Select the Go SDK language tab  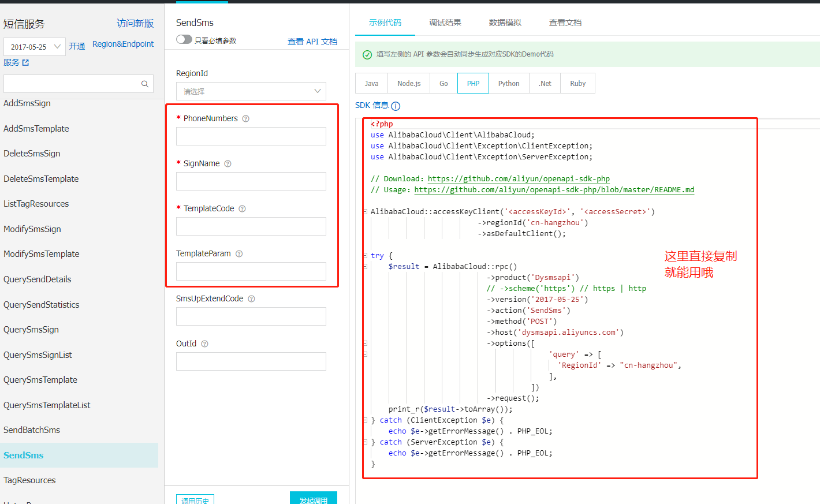pyautogui.click(x=443, y=83)
